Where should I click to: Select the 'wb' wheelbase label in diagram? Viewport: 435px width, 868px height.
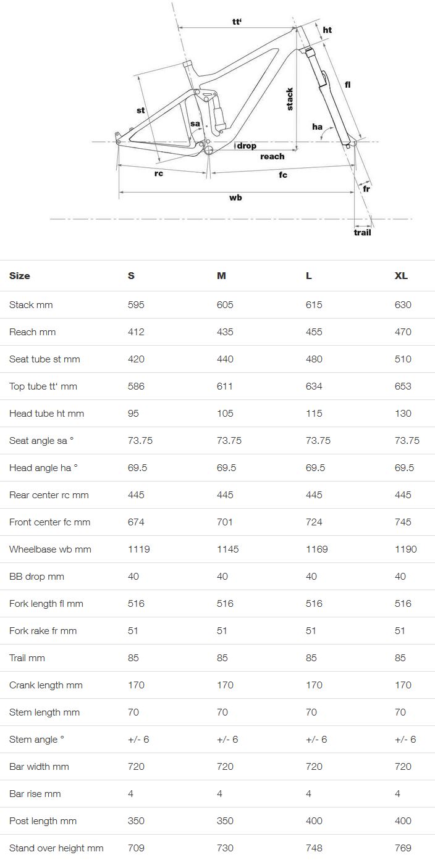click(x=235, y=198)
